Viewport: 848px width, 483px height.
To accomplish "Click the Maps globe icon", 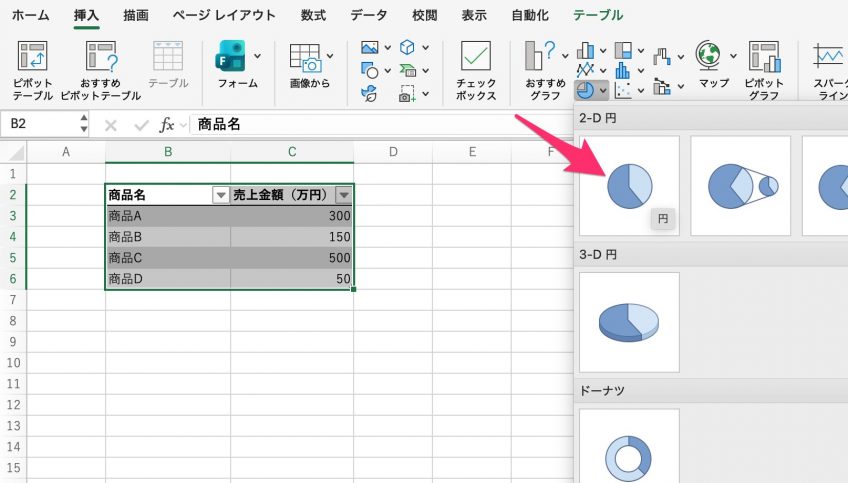I will (x=708, y=57).
